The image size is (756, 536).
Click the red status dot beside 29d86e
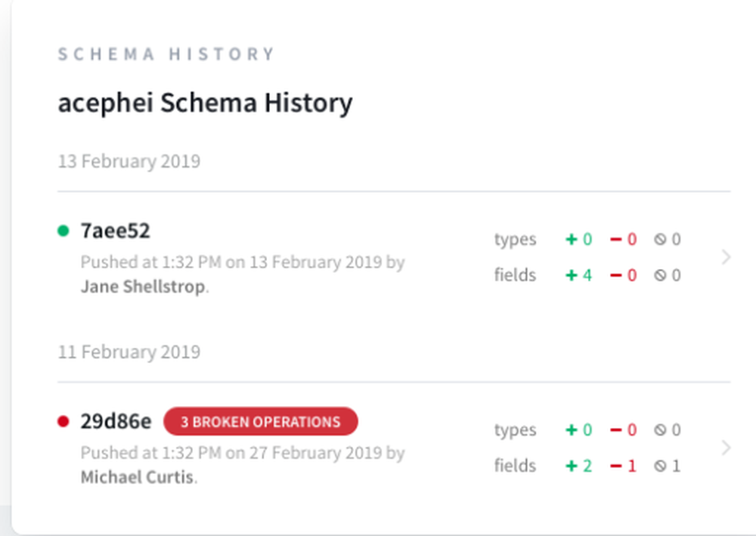click(64, 421)
